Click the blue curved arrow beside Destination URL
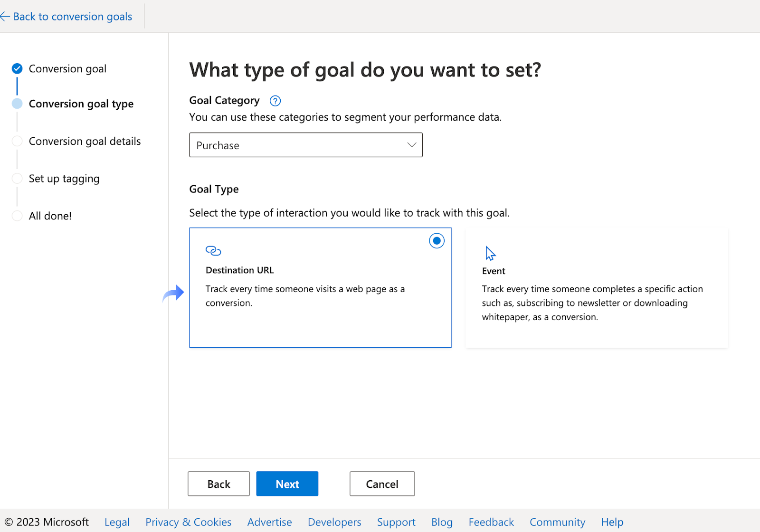The image size is (760, 532). 173,293
